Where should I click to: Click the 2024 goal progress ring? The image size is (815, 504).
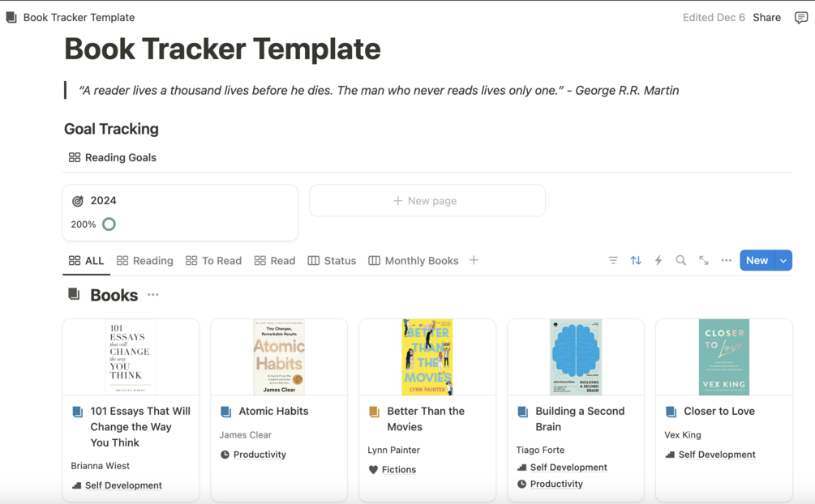[109, 224]
